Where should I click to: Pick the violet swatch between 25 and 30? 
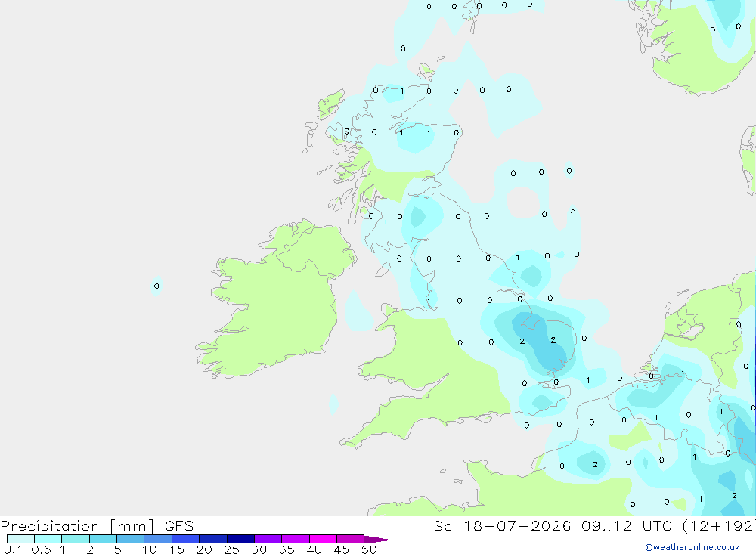240,539
